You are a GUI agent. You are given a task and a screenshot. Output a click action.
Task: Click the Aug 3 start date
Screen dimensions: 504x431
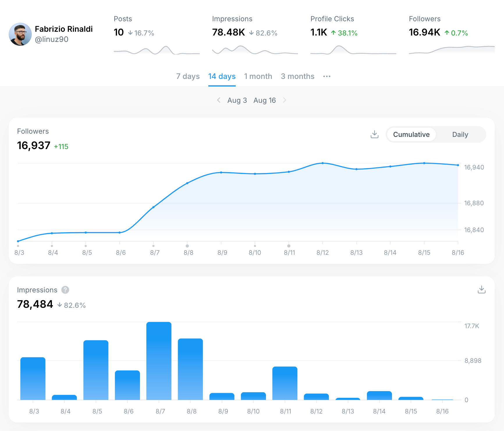(x=237, y=100)
